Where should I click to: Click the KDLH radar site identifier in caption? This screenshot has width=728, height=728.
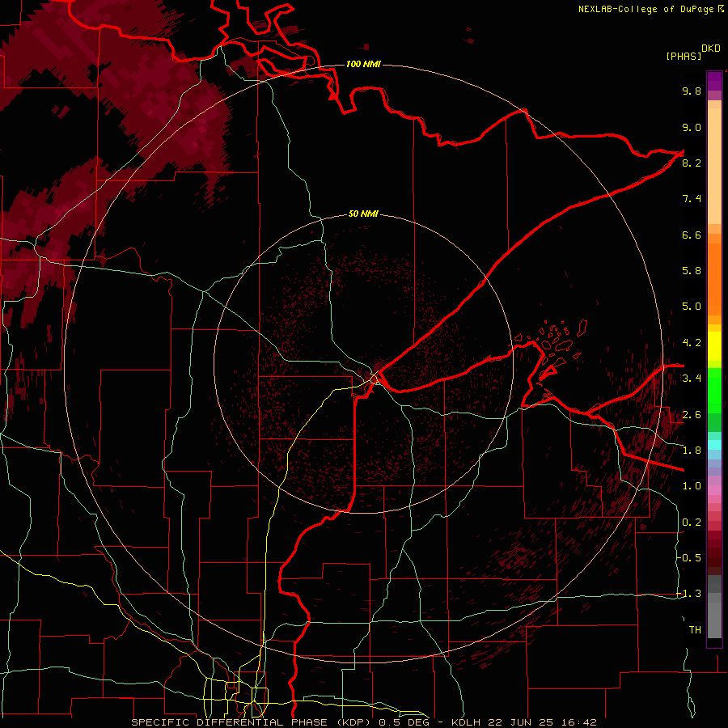tap(466, 722)
